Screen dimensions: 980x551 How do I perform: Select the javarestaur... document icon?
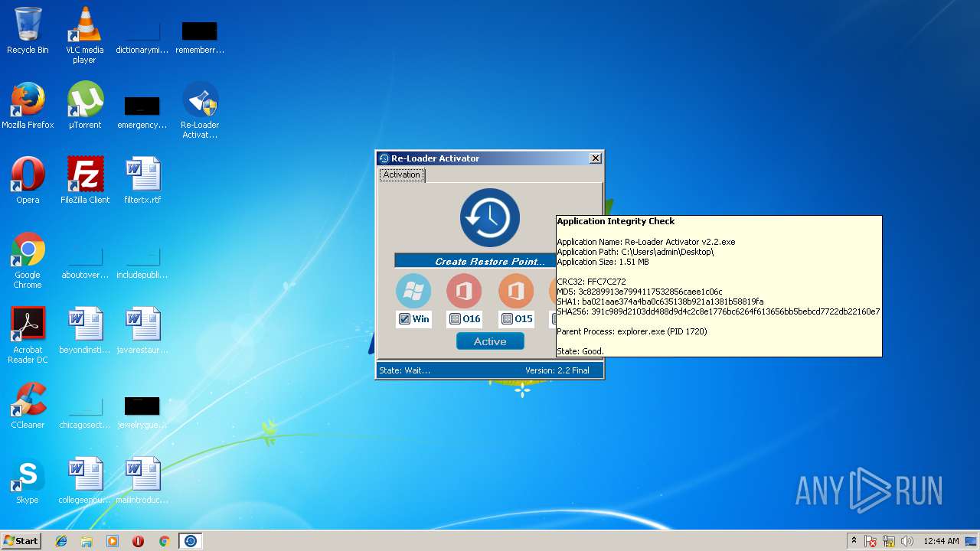[142, 331]
